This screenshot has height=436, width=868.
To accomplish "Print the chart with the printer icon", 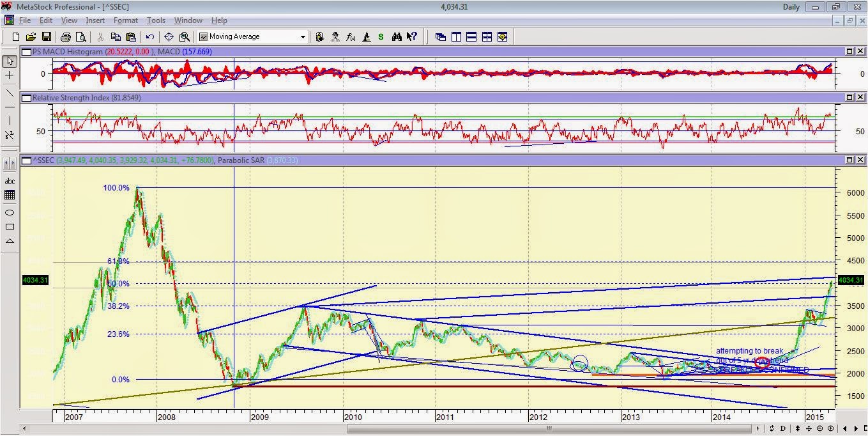I will point(66,37).
